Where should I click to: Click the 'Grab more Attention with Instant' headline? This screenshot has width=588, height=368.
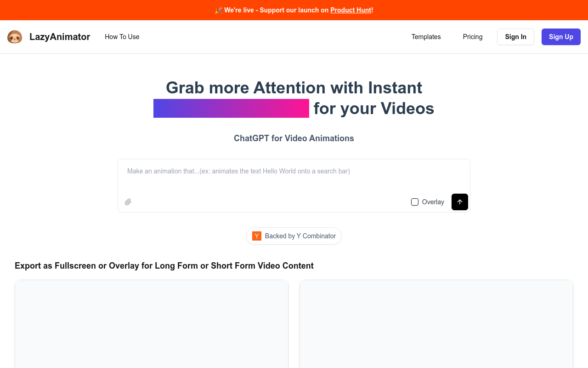click(x=294, y=87)
